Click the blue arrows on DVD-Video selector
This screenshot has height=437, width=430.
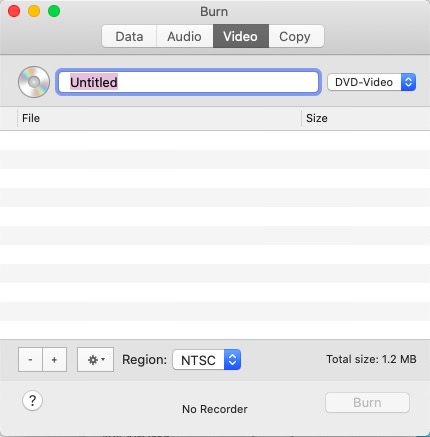[x=408, y=82]
